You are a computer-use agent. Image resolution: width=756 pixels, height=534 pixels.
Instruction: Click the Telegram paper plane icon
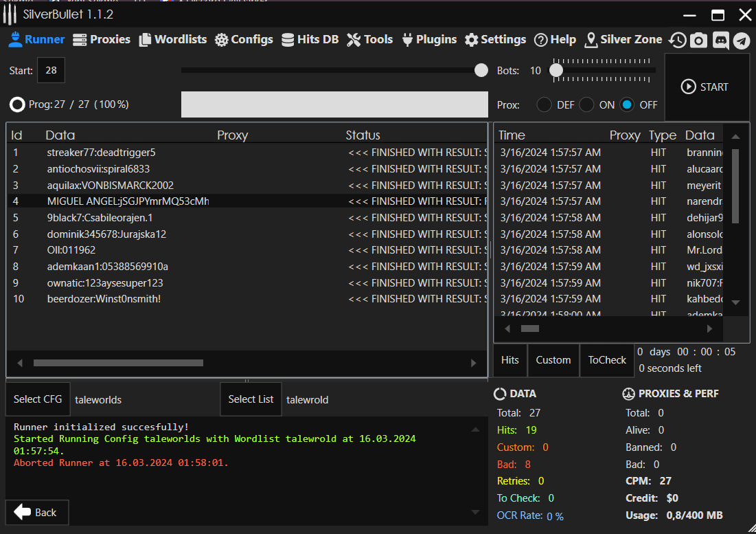[741, 41]
